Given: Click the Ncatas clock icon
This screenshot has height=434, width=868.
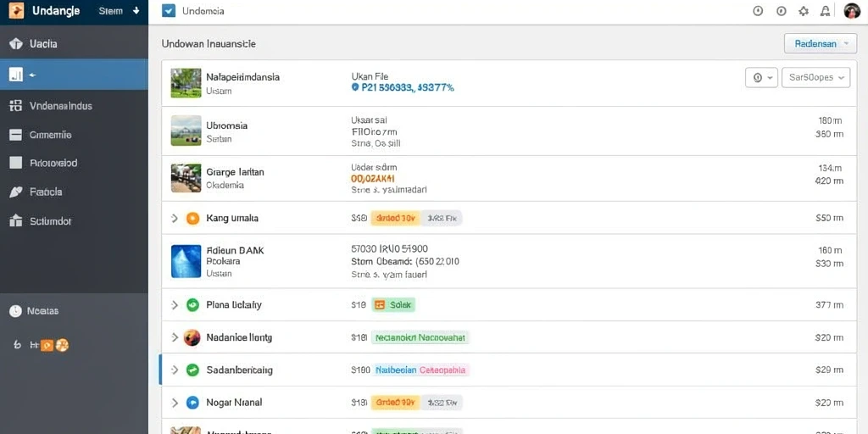Looking at the screenshot, I should coord(15,311).
